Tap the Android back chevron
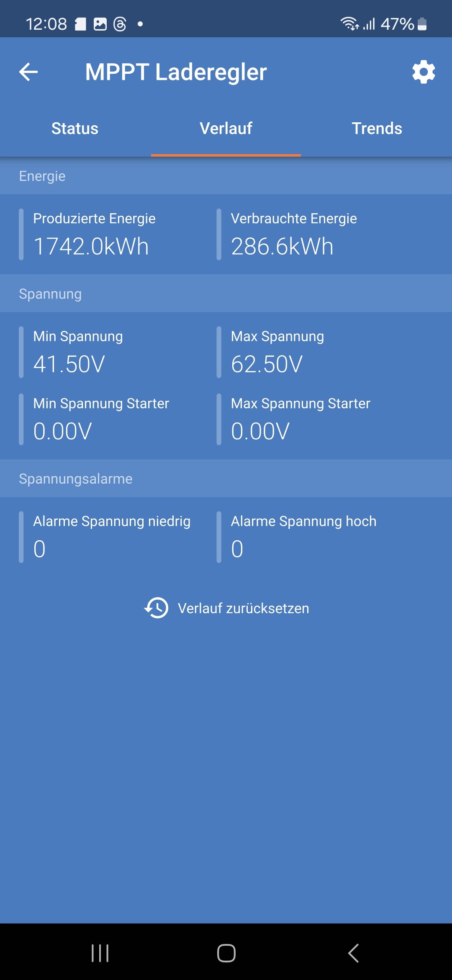452x980 pixels. point(353,953)
